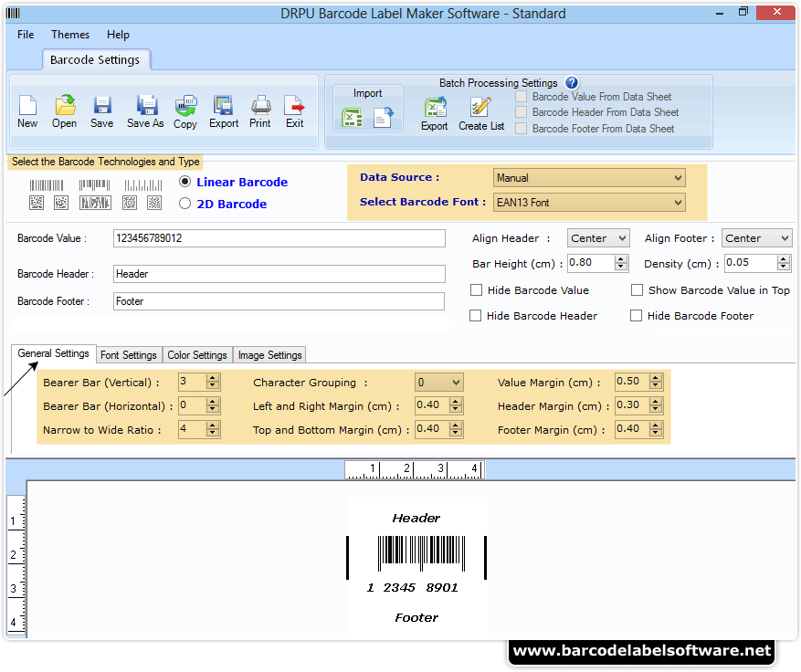Open the Themes menu
Viewport: 801px width, 672px height.
tap(70, 34)
